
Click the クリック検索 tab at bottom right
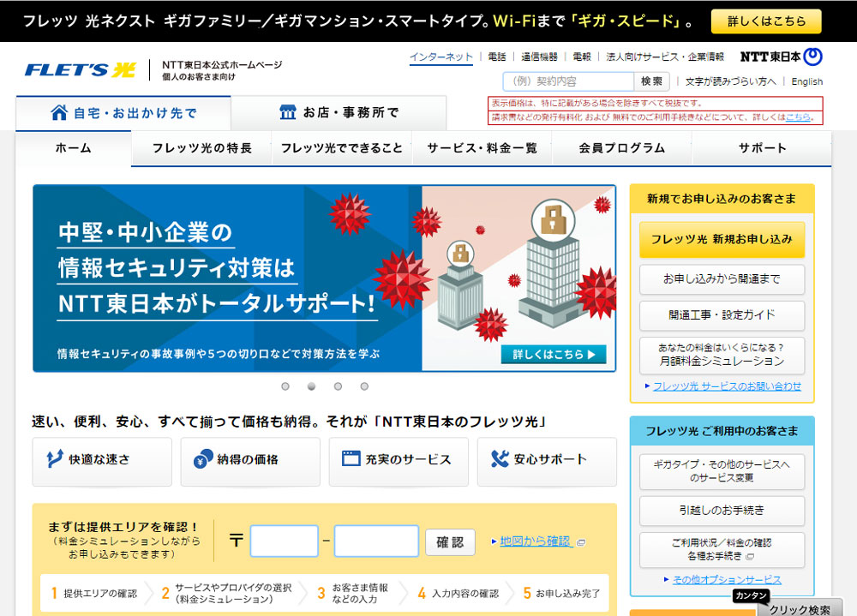click(799, 607)
